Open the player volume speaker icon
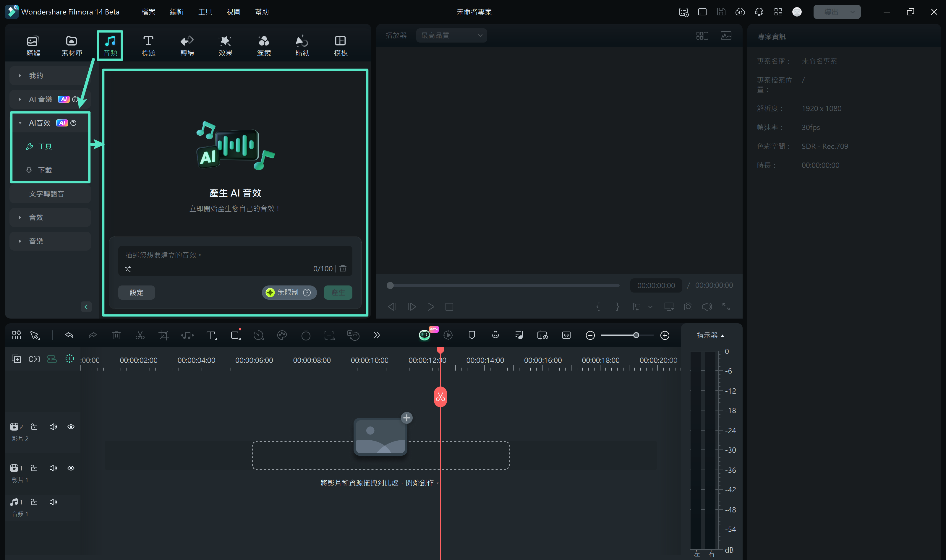Image resolution: width=946 pixels, height=560 pixels. (x=707, y=307)
